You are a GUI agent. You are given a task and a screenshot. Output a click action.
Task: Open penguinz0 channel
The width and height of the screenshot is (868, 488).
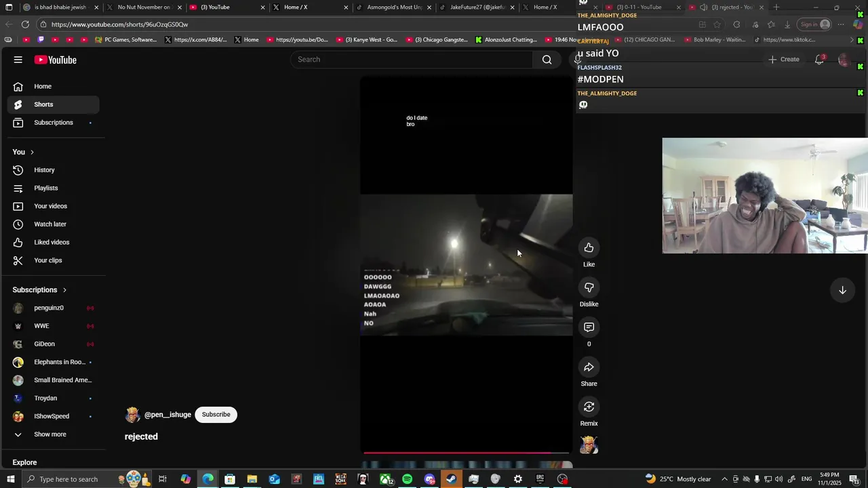[53, 308]
